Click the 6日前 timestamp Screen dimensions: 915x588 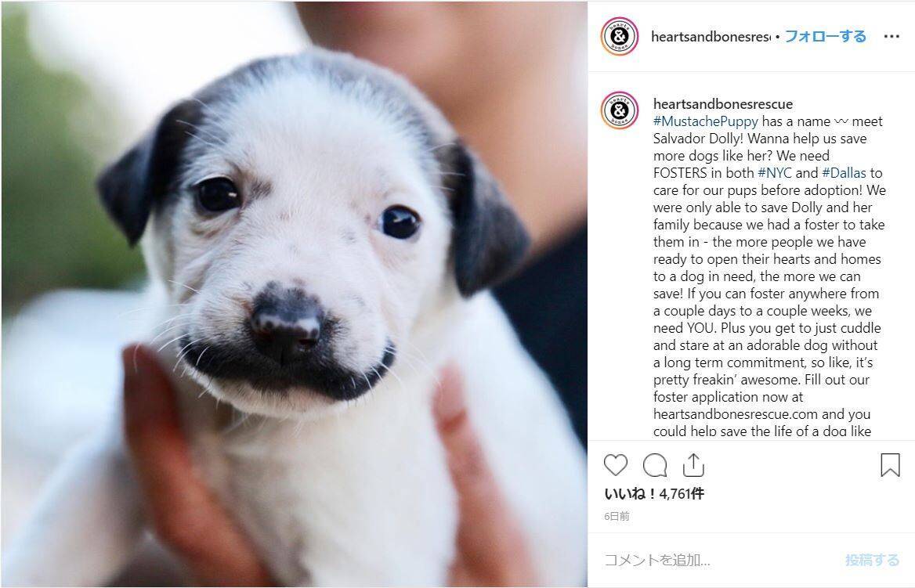tap(617, 516)
